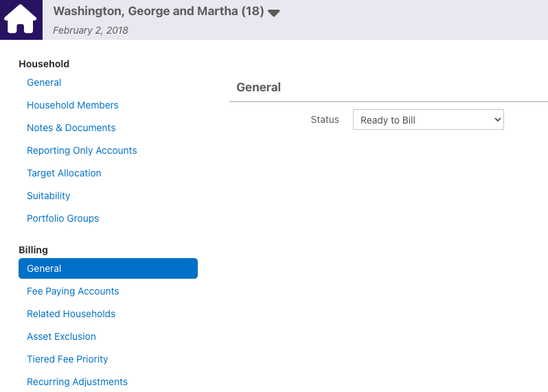Screen dimensions: 548x392
Task: Expand the household name dropdown arrow
Action: [273, 13]
